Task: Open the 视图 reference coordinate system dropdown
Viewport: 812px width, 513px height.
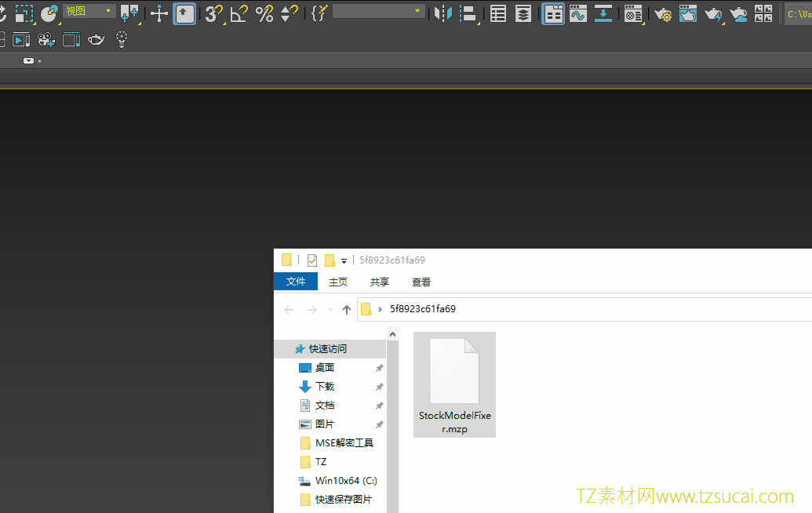Action: (89, 11)
